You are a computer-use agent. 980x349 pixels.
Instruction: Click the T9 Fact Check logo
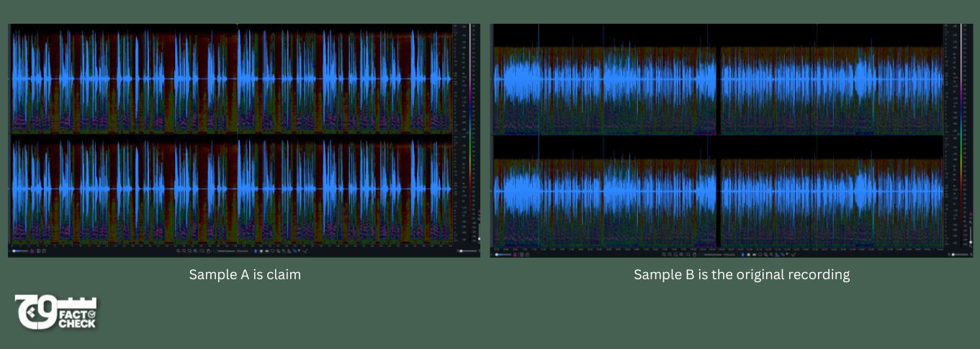point(56,312)
